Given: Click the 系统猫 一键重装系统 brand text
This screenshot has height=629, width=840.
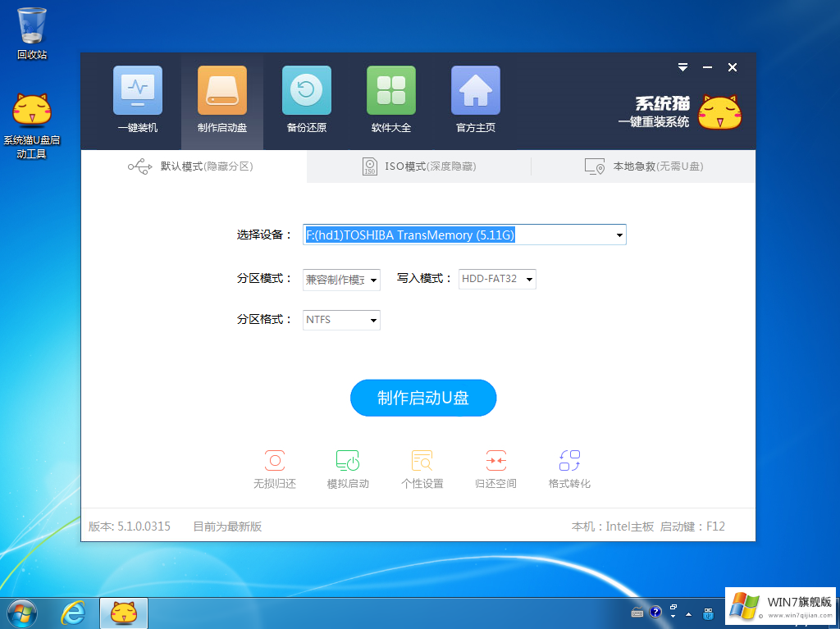Looking at the screenshot, I should (654, 112).
